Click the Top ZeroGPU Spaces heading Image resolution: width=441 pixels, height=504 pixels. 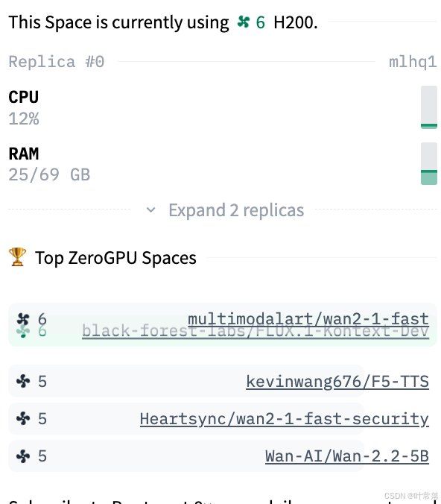pos(115,258)
